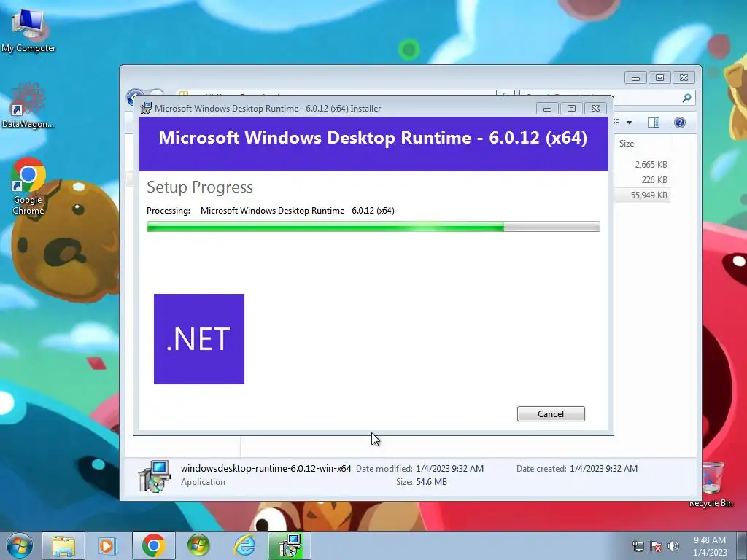
Task: Close the Desktop Runtime installer window
Action: [x=595, y=109]
